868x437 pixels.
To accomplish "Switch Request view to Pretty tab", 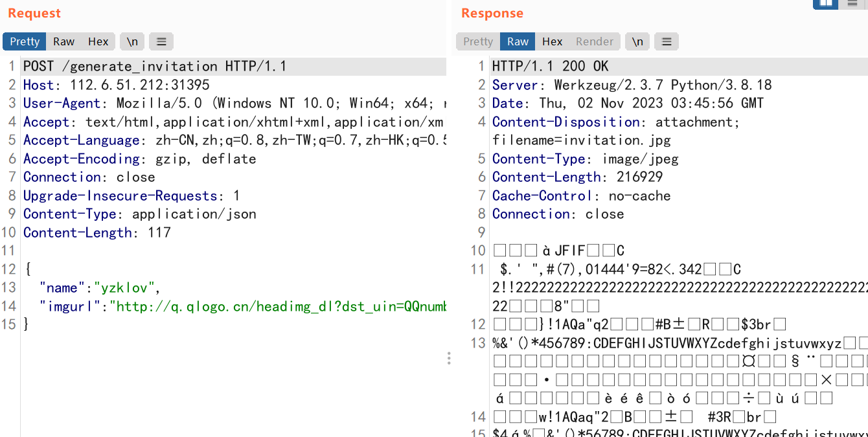I will point(25,41).
